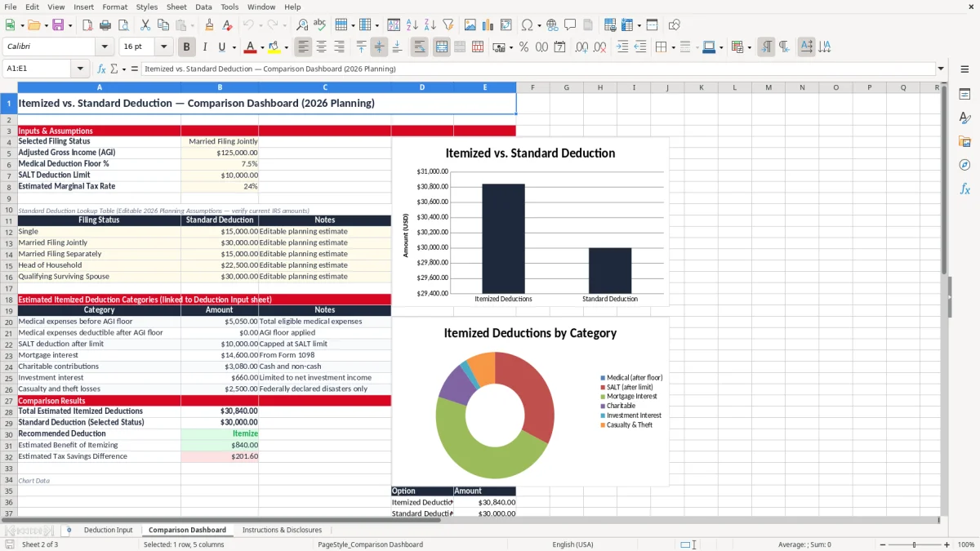Toggle Center Horizontally alignment
The width and height of the screenshot is (980, 551).
(x=321, y=47)
